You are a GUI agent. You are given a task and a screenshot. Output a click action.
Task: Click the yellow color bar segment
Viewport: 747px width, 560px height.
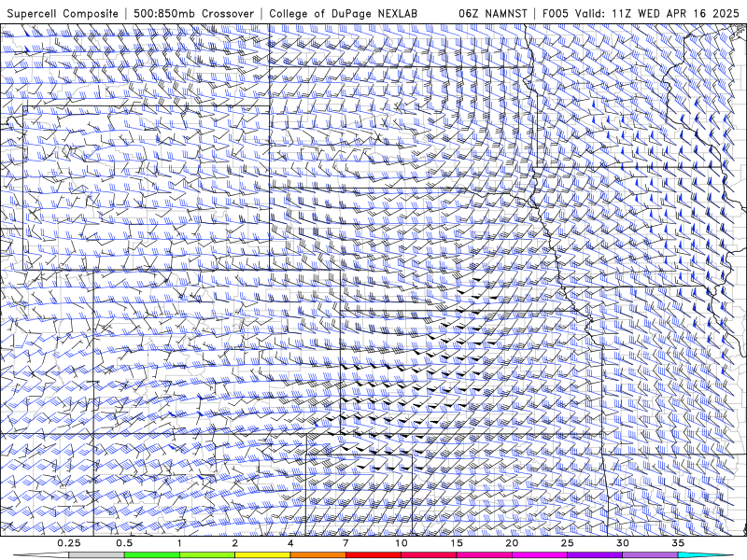click(x=262, y=555)
